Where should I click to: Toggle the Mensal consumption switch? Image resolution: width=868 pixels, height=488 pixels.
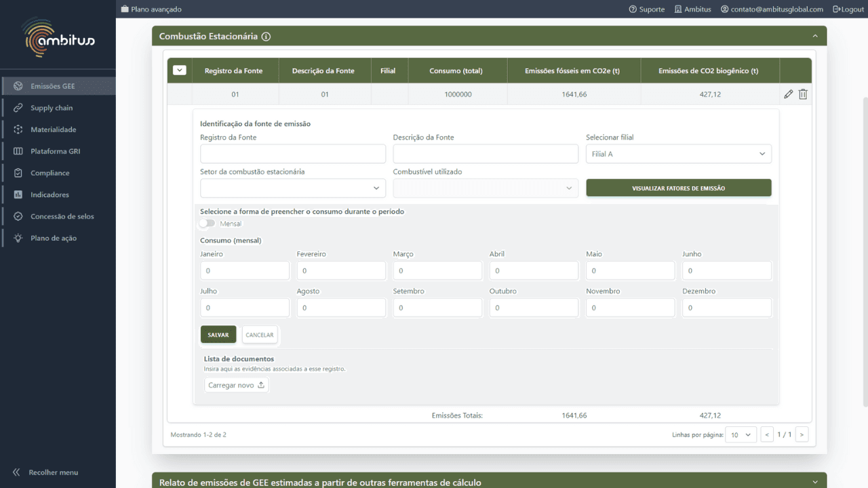click(x=208, y=223)
